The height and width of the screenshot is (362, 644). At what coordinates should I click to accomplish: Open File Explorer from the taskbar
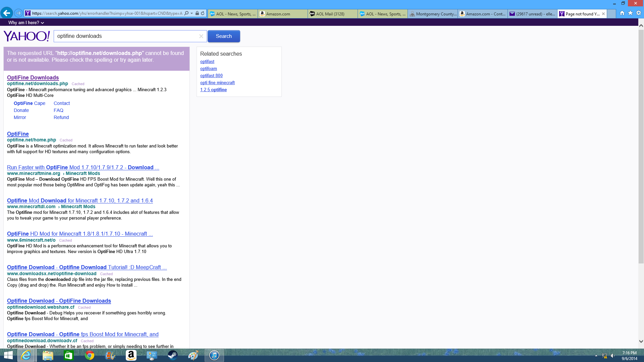[48, 355]
